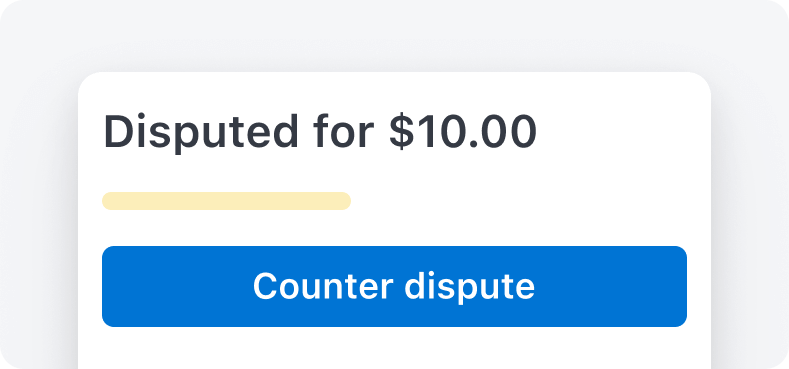This screenshot has width=789, height=369.
Task: Click the left end of yellow bar
Action: [x=108, y=201]
